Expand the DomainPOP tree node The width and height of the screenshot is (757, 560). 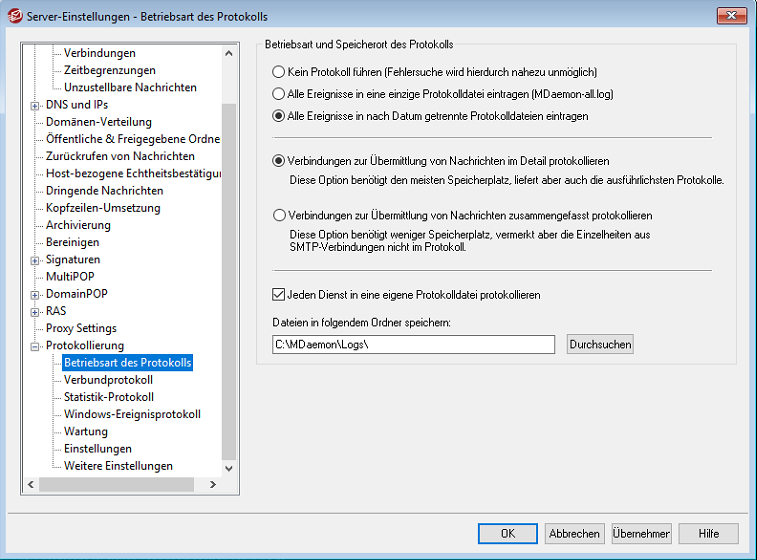tap(36, 294)
